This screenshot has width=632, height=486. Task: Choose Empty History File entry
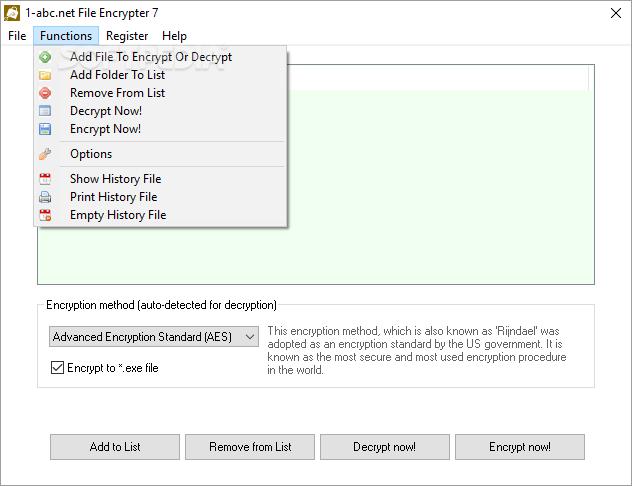coord(160,215)
